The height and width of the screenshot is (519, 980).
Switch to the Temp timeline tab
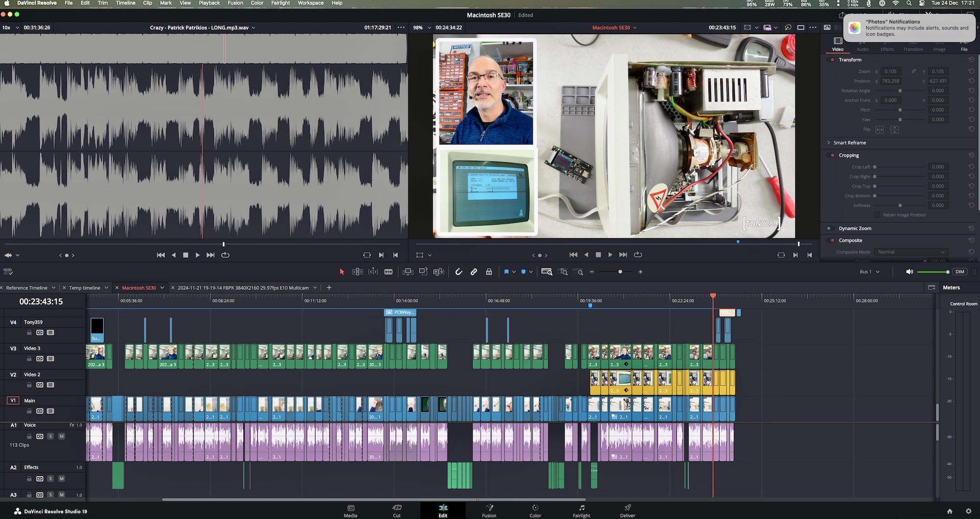(85, 288)
